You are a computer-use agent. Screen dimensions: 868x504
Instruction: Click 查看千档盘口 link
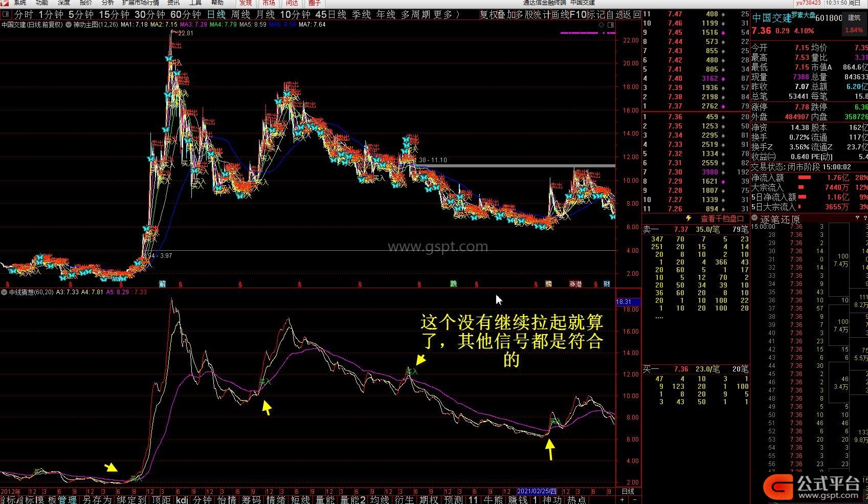tap(722, 218)
